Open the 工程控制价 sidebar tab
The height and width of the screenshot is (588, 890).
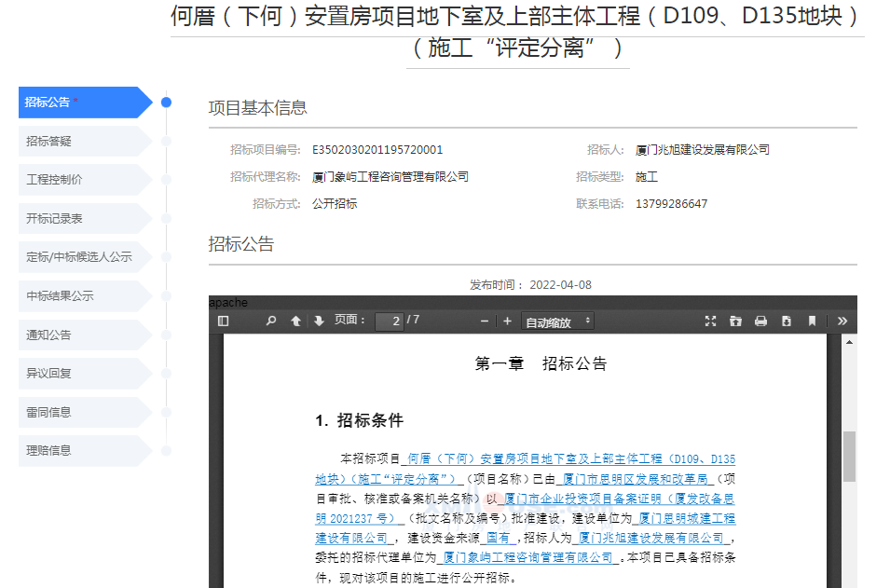(x=85, y=180)
